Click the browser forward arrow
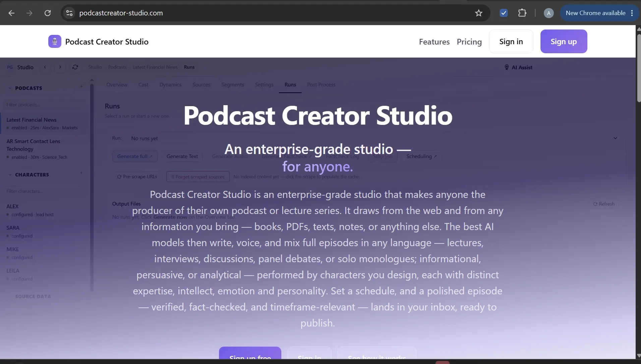641x364 pixels. pyautogui.click(x=30, y=13)
